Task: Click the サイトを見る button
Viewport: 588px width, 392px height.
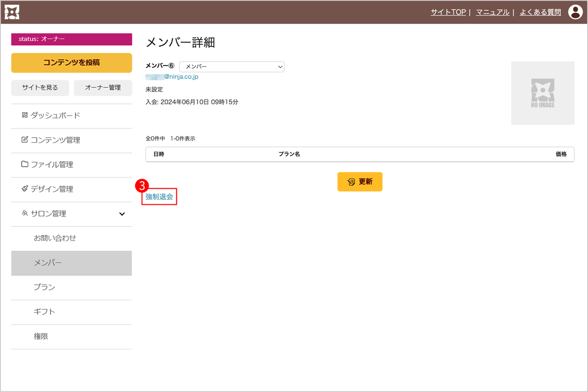Action: click(x=40, y=88)
